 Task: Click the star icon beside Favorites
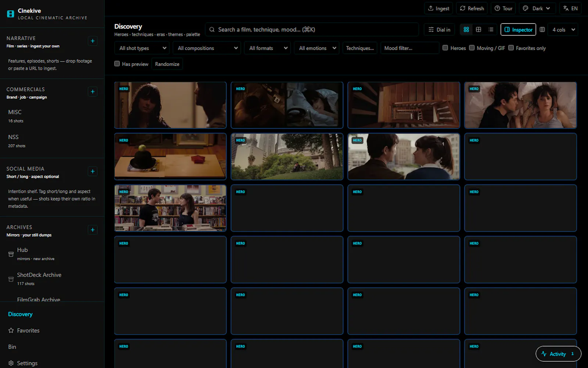tap(11, 330)
